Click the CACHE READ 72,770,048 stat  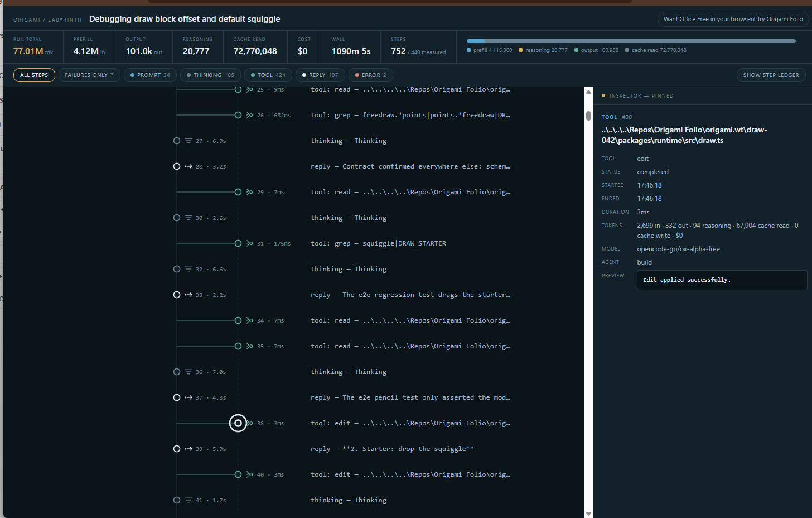click(255, 47)
